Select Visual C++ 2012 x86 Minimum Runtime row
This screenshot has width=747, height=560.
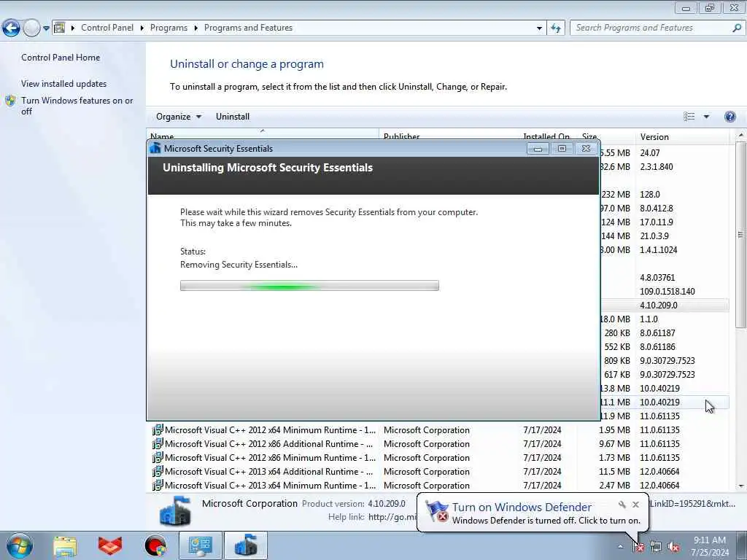click(438, 458)
